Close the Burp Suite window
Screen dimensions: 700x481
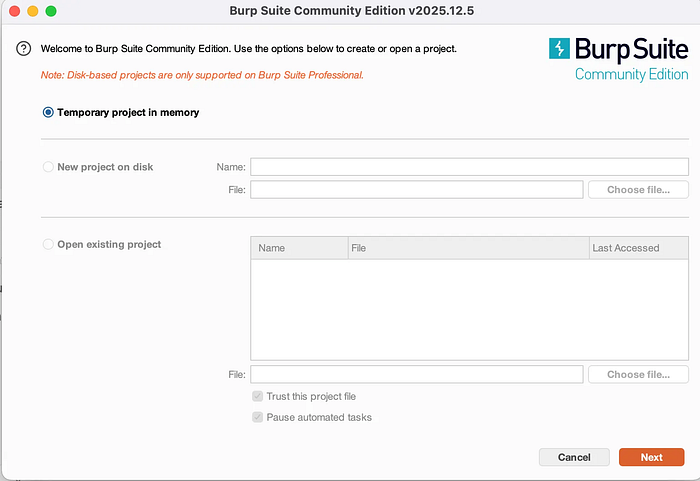[15, 11]
